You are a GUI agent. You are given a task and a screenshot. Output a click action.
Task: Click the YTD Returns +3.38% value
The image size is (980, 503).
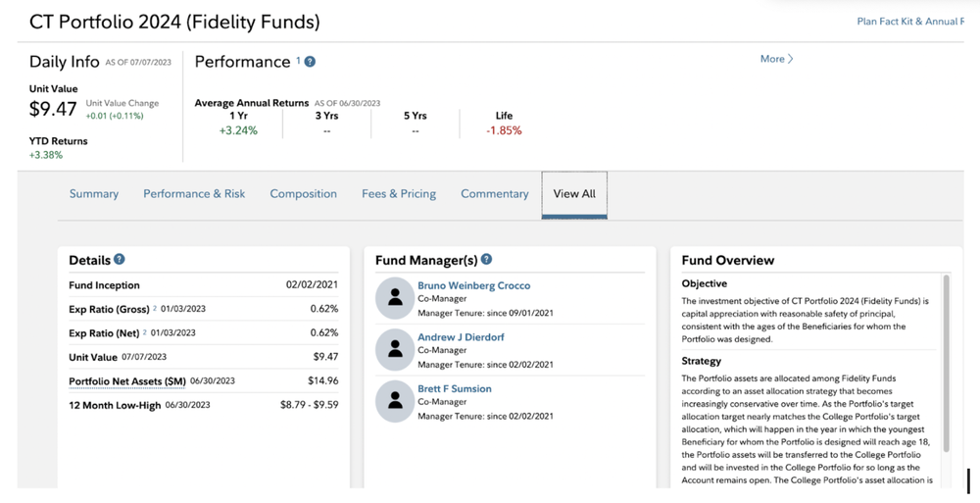pyautogui.click(x=46, y=155)
